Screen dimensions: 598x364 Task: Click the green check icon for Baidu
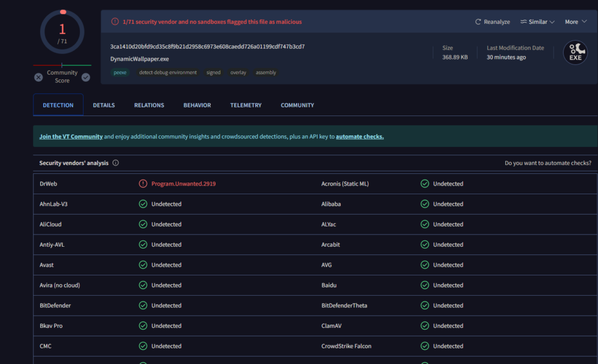click(x=425, y=285)
